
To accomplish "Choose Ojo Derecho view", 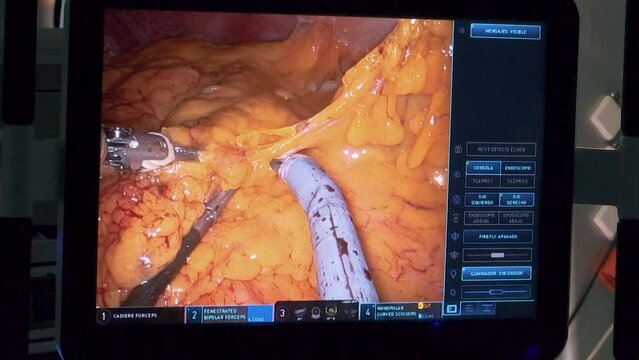I will coord(516,200).
